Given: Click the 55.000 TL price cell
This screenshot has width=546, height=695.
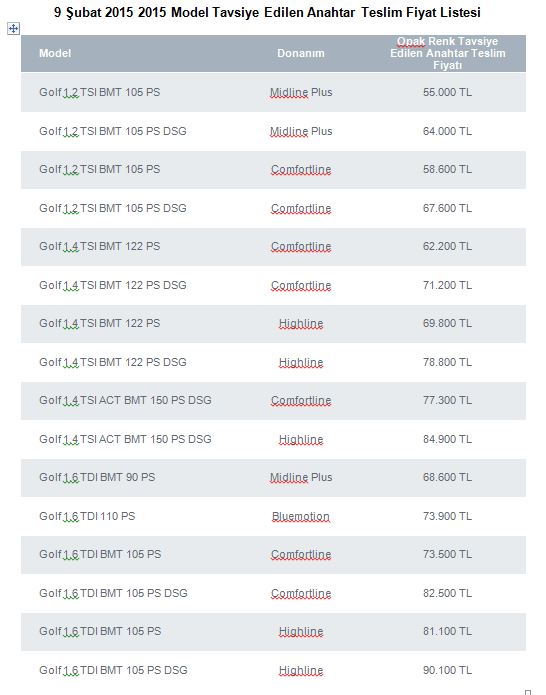Looking at the screenshot, I should [447, 92].
